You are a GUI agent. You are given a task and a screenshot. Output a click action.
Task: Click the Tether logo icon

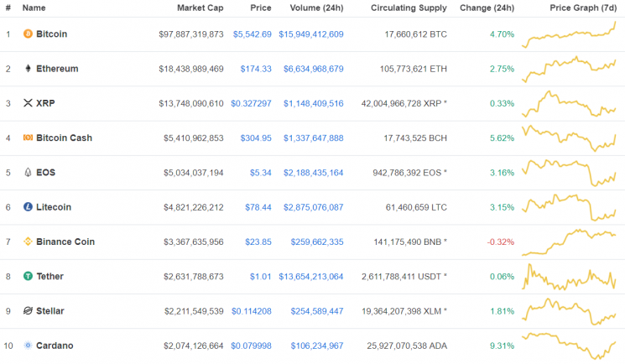point(28,276)
